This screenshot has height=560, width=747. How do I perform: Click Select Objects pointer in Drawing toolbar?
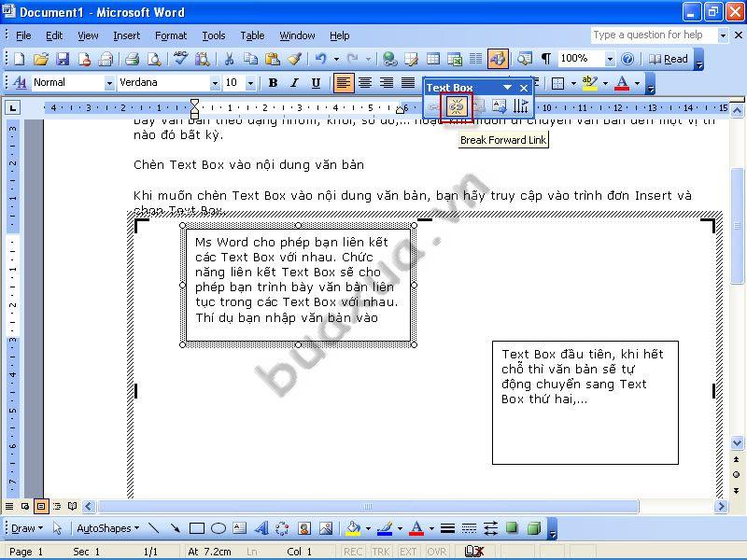click(57, 528)
